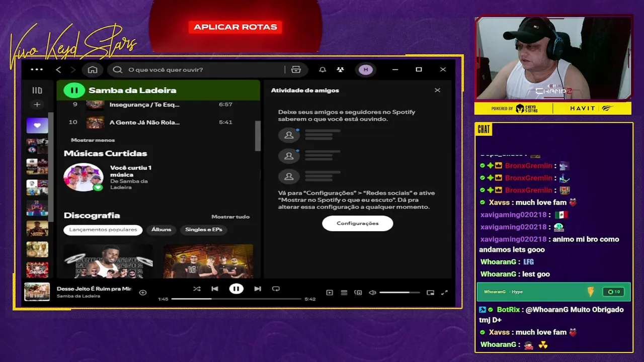Skip to next track
Image resolution: width=644 pixels, height=362 pixels.
coord(258,289)
